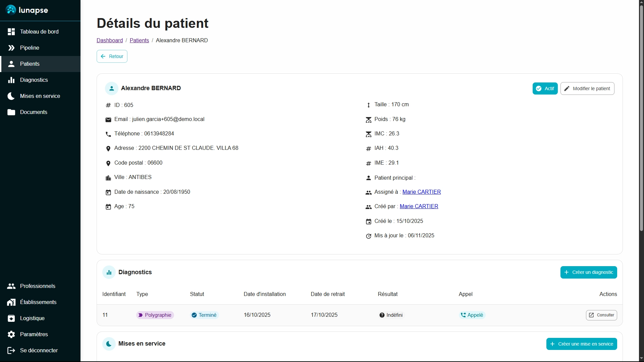The image size is (644, 362).
Task: Open Tableau de bord dashboard icon
Action: pyautogui.click(x=11, y=32)
